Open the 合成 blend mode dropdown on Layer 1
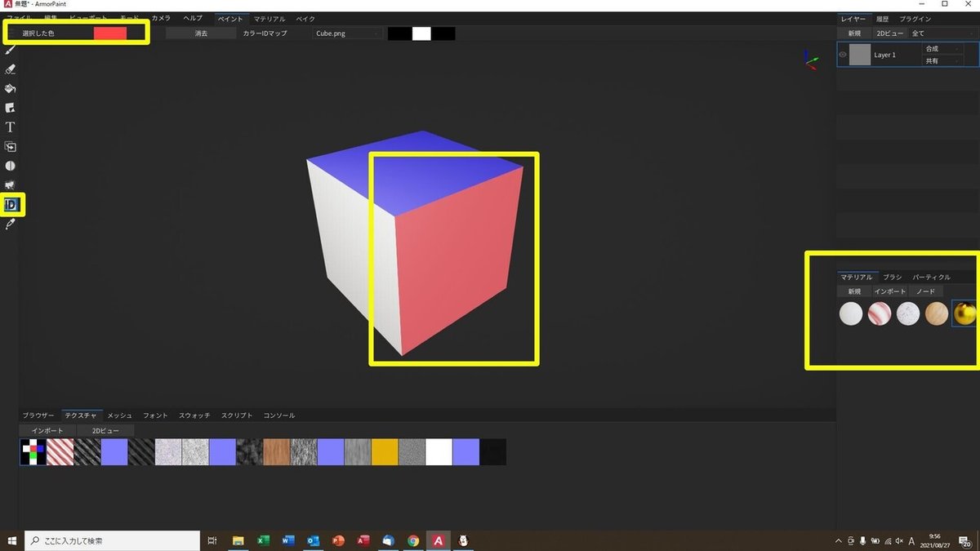Viewport: 980px width, 551px height. 942,49
